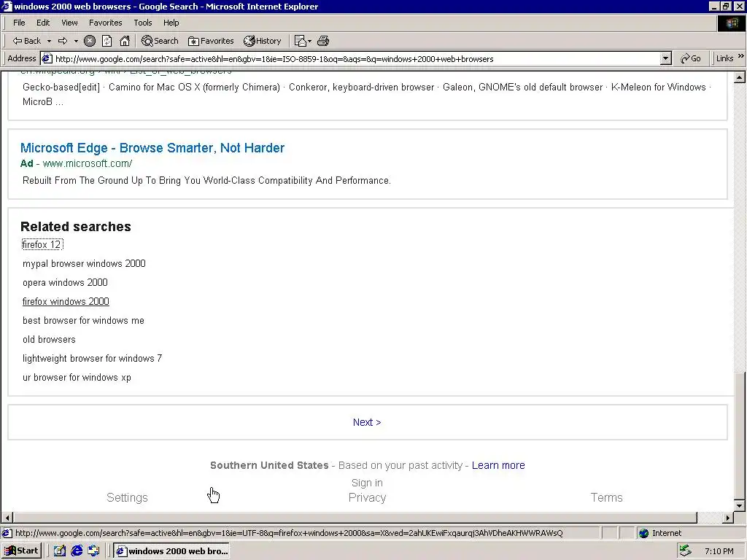Click the Edit page toolbar icon
747x560 pixels.
tap(300, 41)
